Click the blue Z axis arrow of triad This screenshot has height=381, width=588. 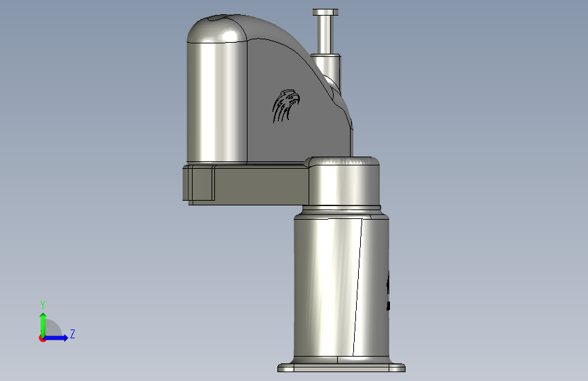tap(56, 338)
